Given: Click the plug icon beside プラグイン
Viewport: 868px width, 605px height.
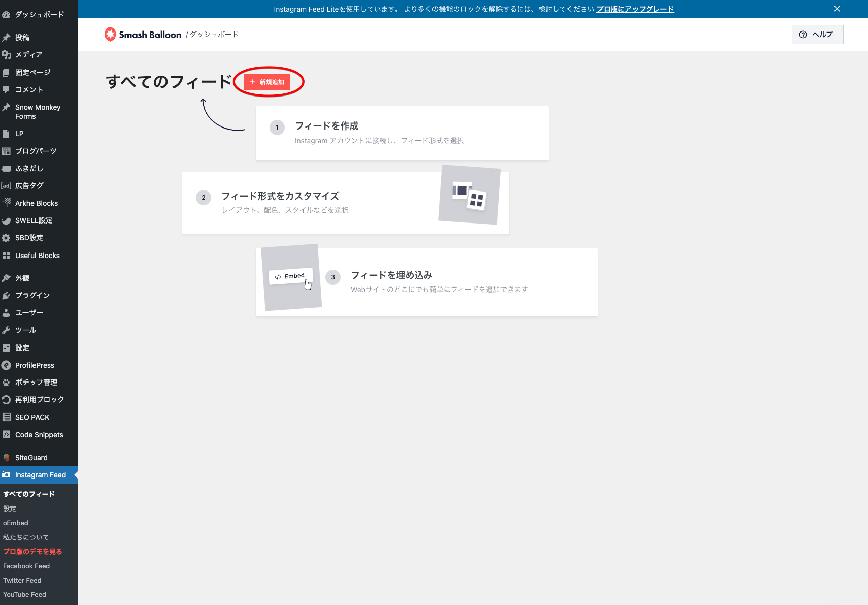Looking at the screenshot, I should click(6, 296).
